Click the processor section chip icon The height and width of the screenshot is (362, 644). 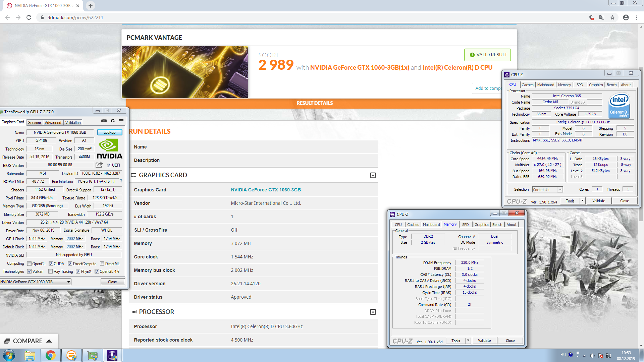(134, 312)
